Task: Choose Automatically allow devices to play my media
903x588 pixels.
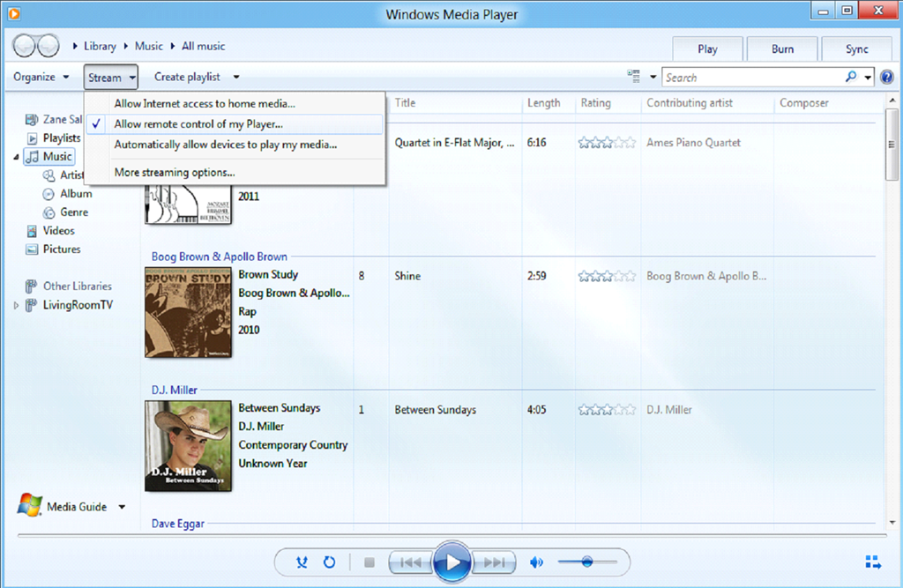Action: [x=235, y=145]
